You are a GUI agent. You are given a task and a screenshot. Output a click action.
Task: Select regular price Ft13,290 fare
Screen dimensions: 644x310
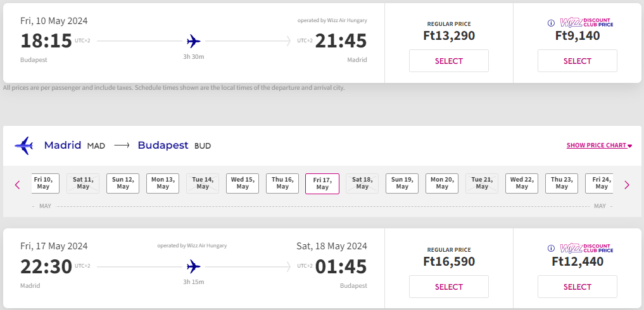tap(449, 61)
